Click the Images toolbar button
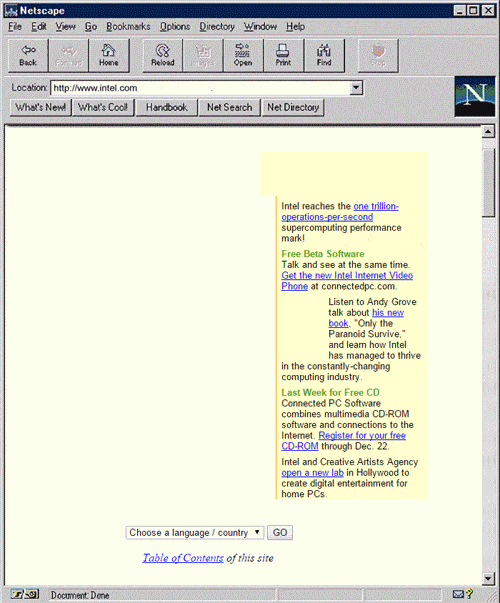Image resolution: width=500 pixels, height=603 pixels. [203, 55]
